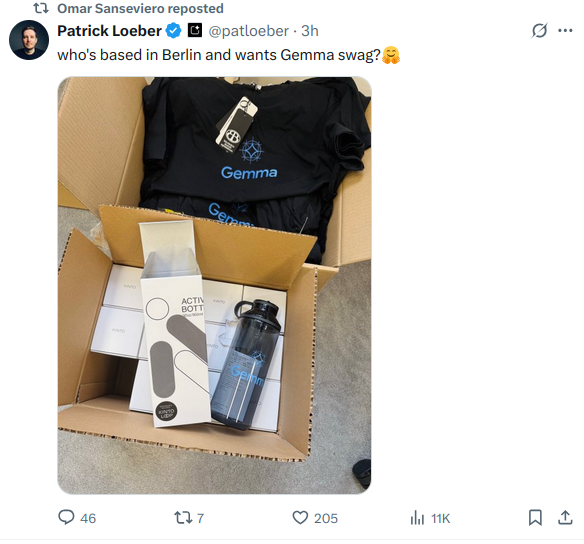
Task: Click the 46 replies count
Action: pos(88,518)
